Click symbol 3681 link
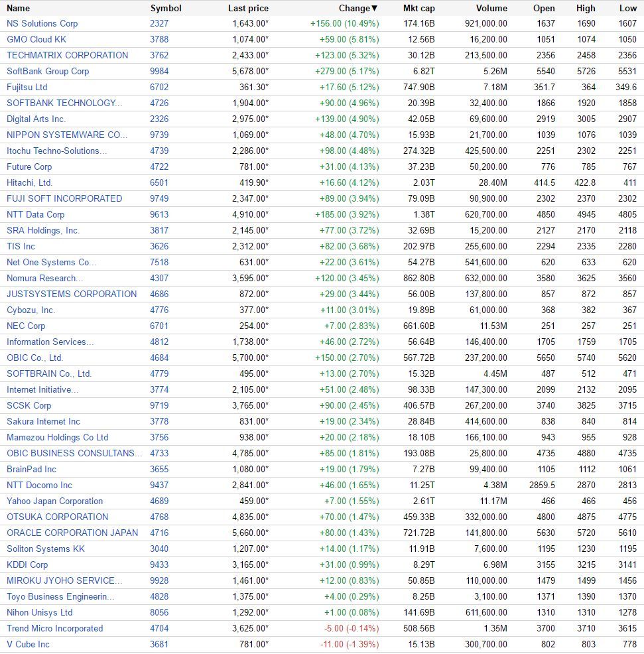This screenshot has width=644, height=654. tap(159, 645)
